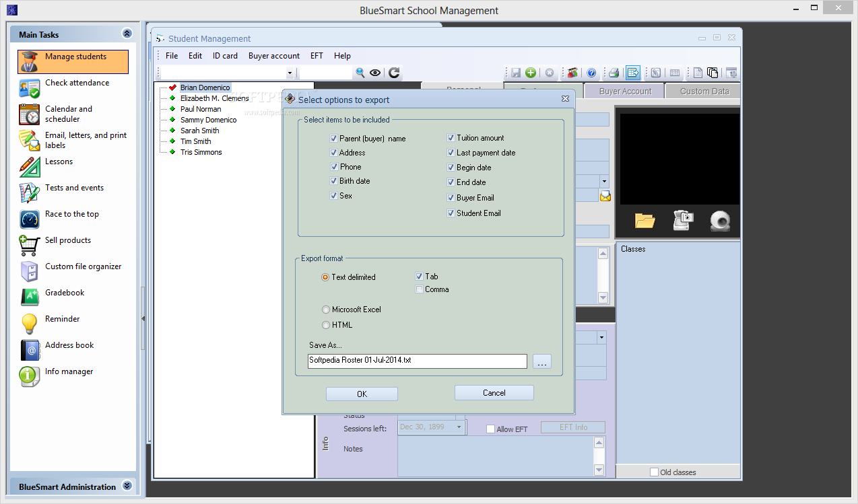This screenshot has width=858, height=504.
Task: Close the export options dialog
Action: pyautogui.click(x=566, y=99)
